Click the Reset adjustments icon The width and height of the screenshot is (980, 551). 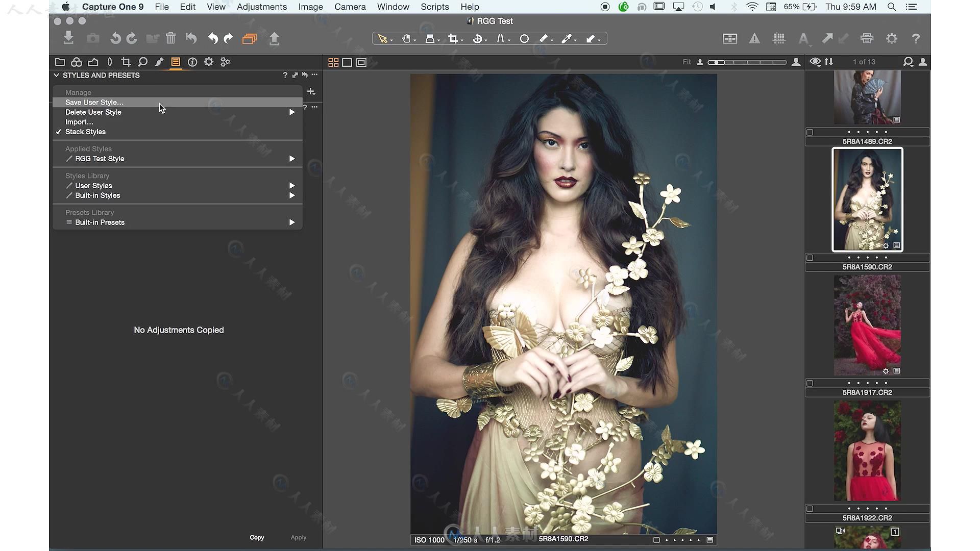pyautogui.click(x=191, y=38)
